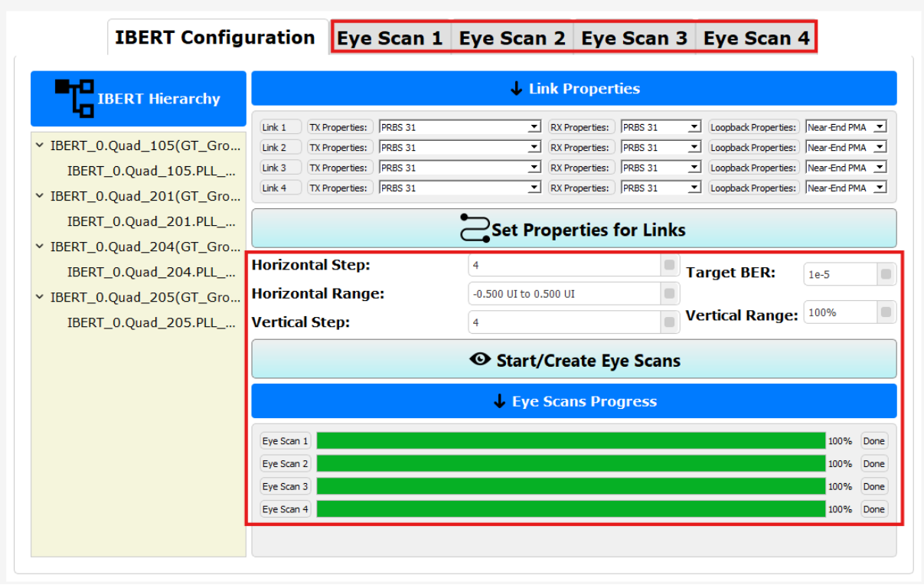Click Done status for Eye Scan 1

click(873, 440)
